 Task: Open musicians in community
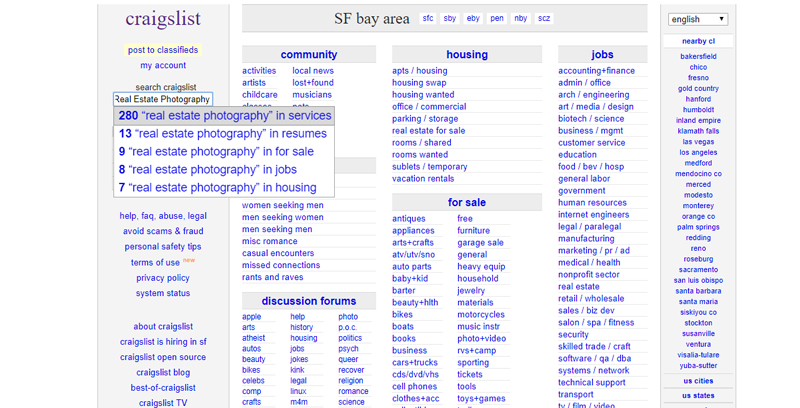point(312,95)
